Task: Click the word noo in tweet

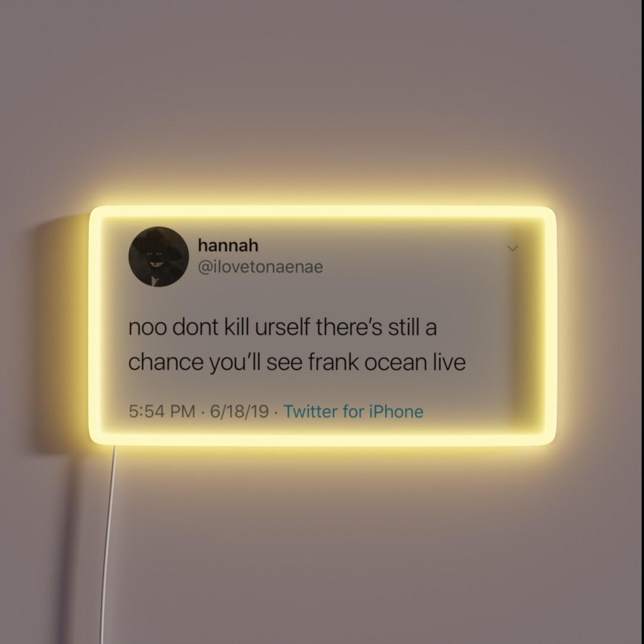Action: [147, 329]
